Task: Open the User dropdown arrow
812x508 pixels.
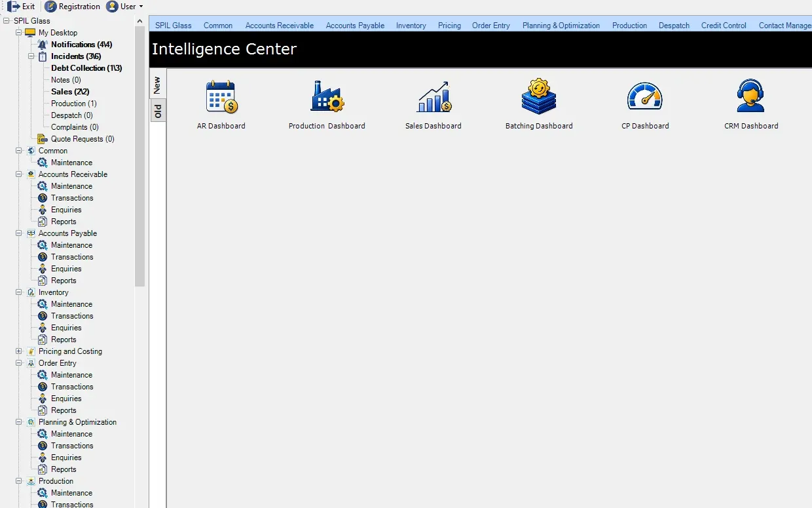Action: tap(141, 7)
